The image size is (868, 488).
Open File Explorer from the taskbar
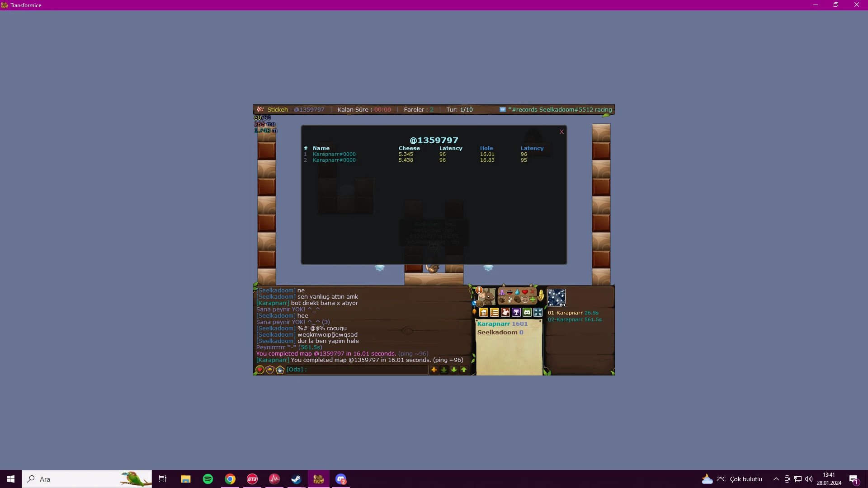(186, 479)
